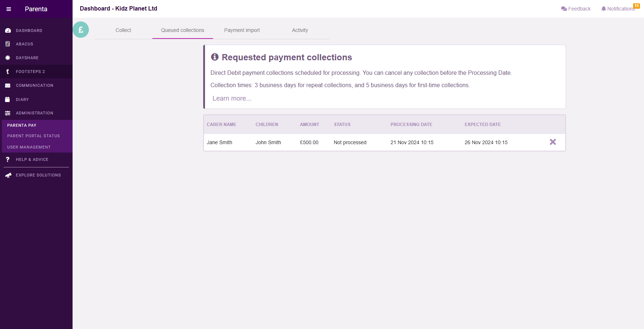Viewport: 644px width, 329px height.
Task: Click the teal pound sign icon
Action: coord(81,29)
